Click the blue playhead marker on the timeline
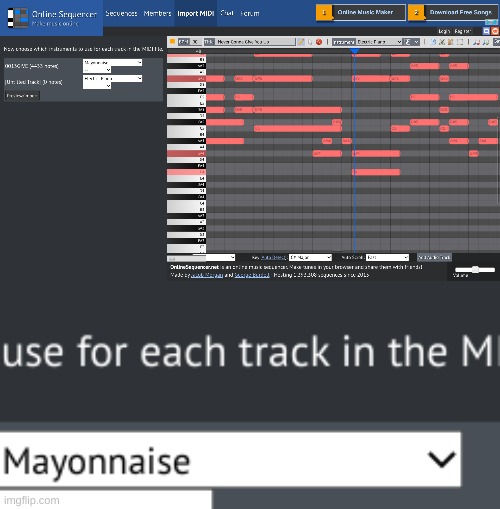Viewport: 500px width, 509px height. pos(355,51)
